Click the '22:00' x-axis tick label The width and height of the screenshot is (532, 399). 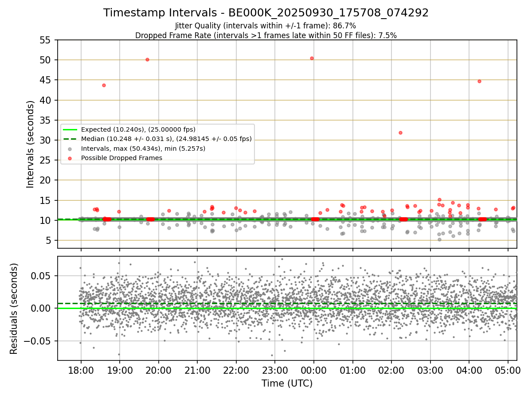click(x=236, y=370)
